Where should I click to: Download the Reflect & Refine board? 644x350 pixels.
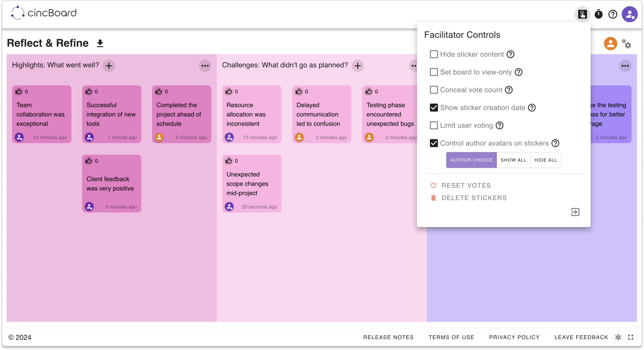[x=100, y=44]
